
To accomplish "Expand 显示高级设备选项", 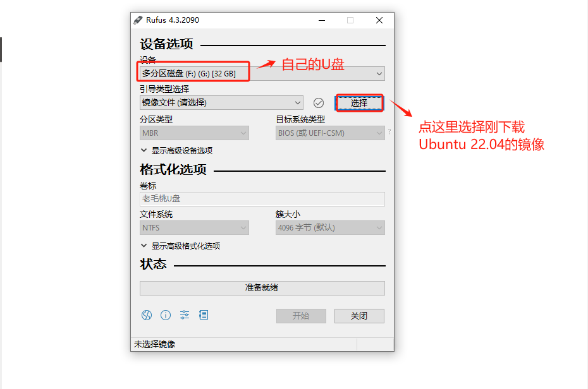I will [x=176, y=150].
